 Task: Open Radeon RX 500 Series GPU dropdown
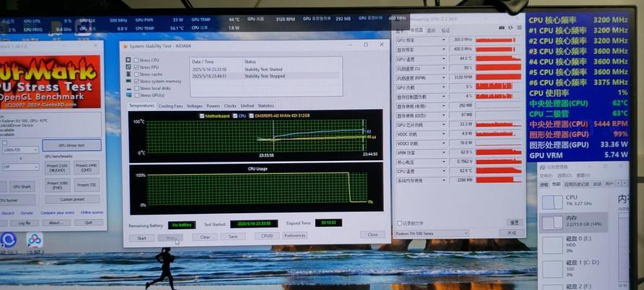click(432, 233)
